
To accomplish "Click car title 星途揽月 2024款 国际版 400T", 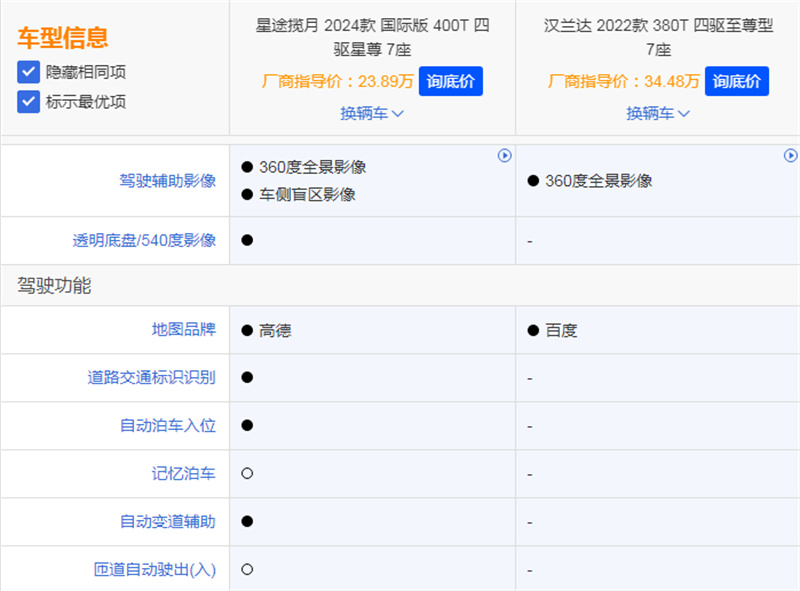I will [x=372, y=37].
